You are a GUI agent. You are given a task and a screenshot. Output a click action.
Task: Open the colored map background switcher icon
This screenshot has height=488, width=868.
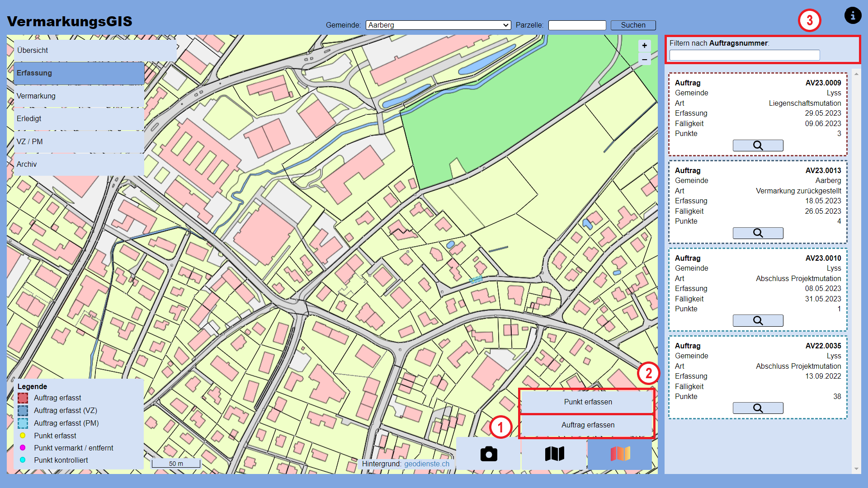620,453
